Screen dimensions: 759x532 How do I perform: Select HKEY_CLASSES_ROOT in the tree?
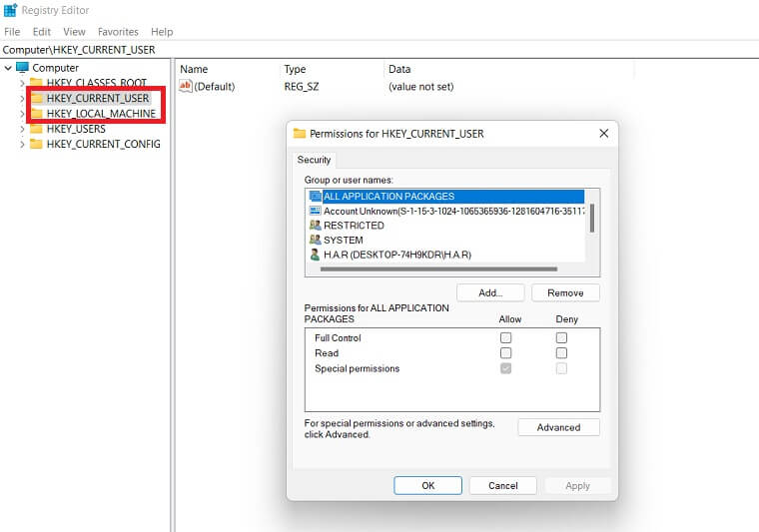click(96, 83)
